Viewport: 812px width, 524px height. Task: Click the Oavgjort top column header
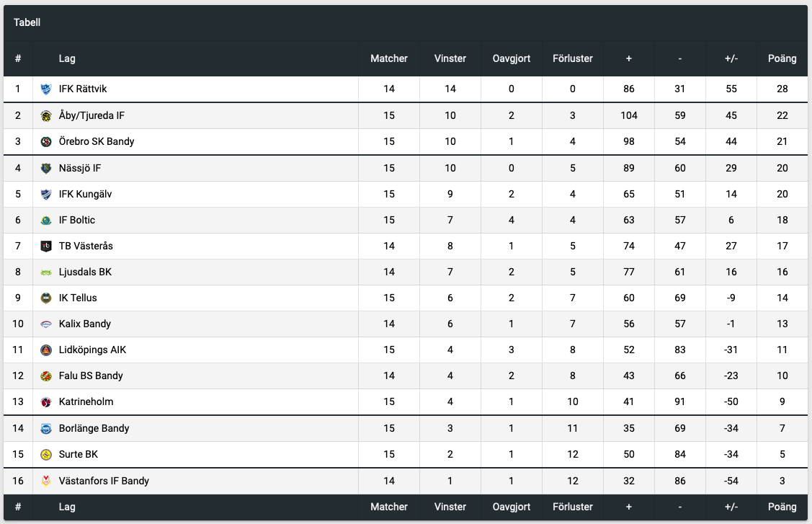pyautogui.click(x=511, y=58)
